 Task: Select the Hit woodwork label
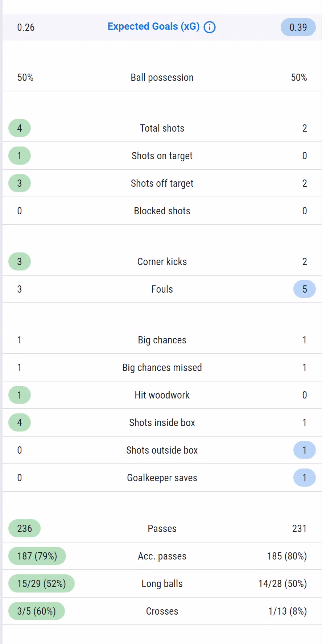tap(162, 395)
